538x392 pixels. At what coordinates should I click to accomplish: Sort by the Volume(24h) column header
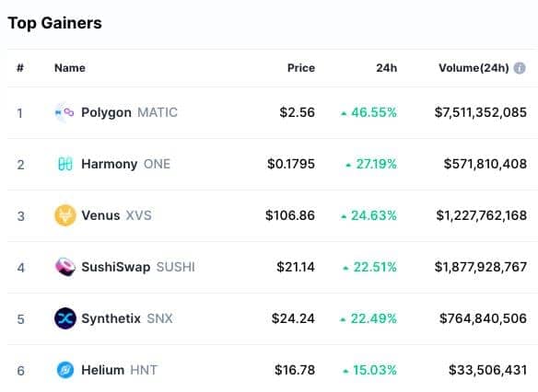pos(474,68)
